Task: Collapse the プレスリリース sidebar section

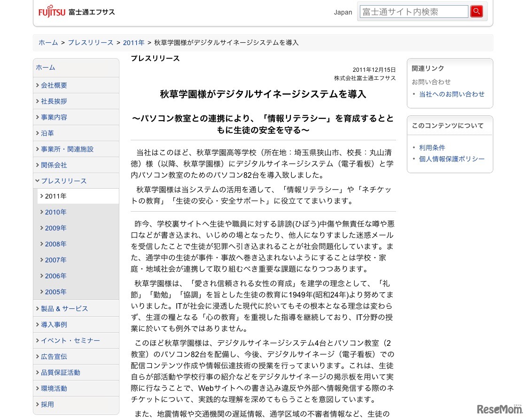Action: point(63,181)
